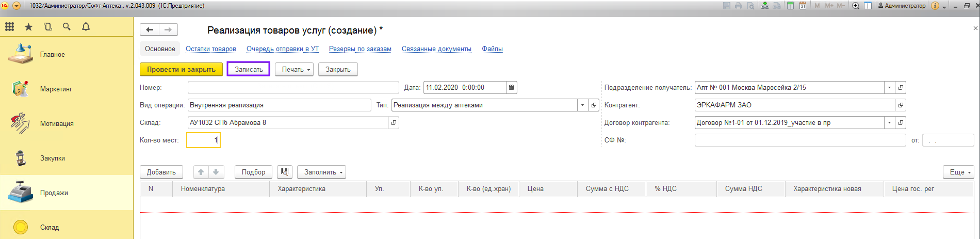Click the calendar picker beside the date field
980x239 pixels.
(x=511, y=88)
